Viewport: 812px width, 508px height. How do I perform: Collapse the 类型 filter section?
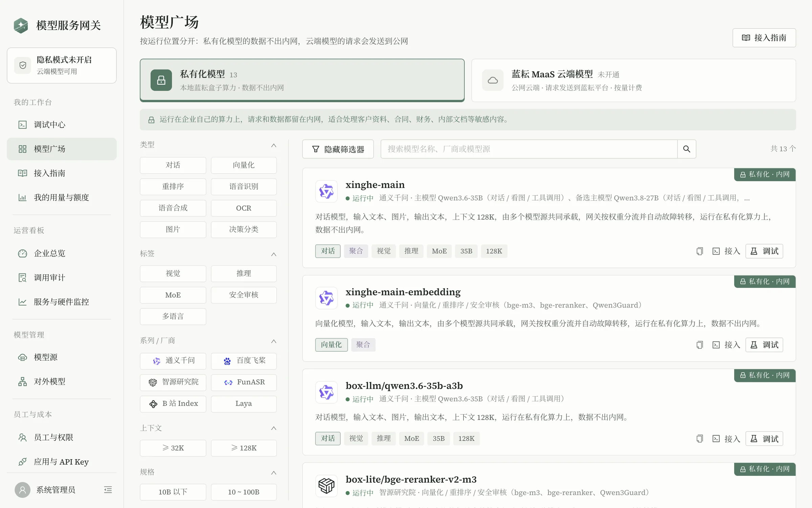274,145
